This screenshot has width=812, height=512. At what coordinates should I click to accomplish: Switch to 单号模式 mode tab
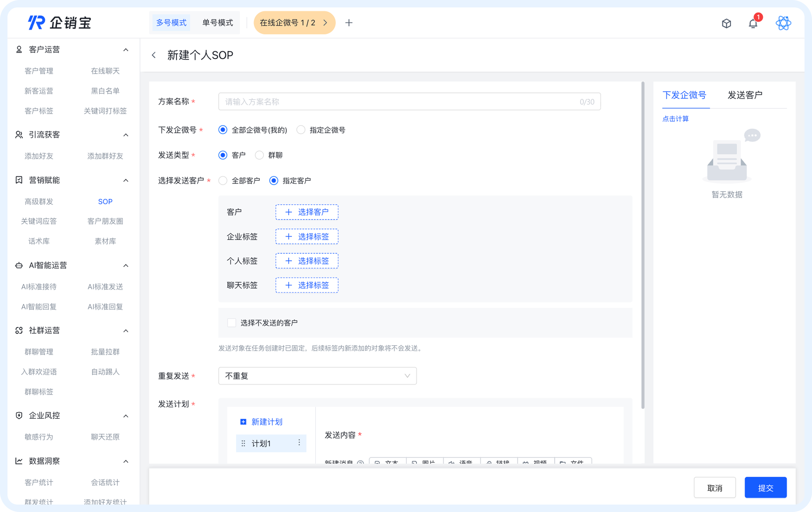217,23
